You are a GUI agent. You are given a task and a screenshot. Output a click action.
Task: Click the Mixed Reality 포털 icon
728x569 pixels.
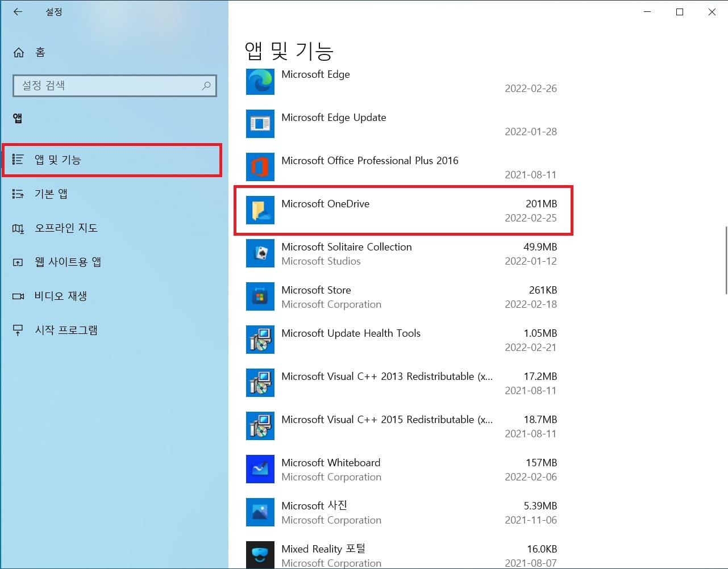260,555
